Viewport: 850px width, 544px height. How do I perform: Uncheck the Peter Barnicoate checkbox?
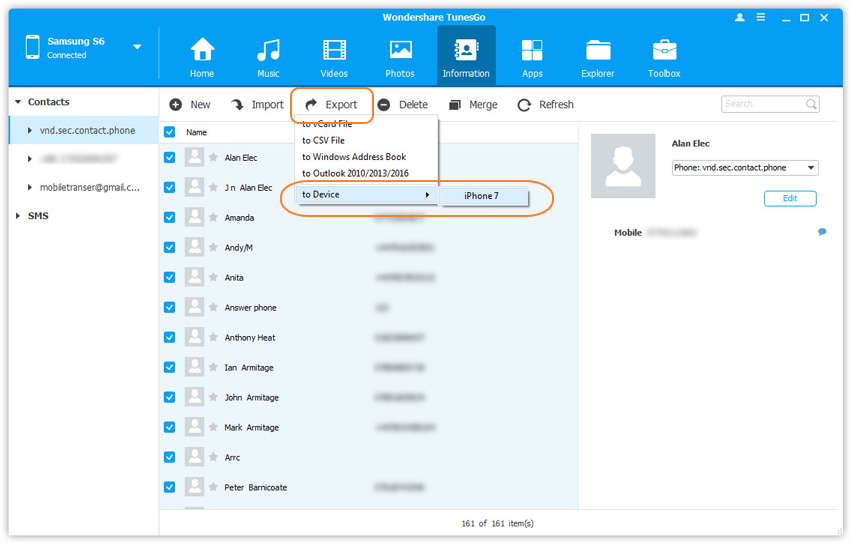(x=169, y=488)
